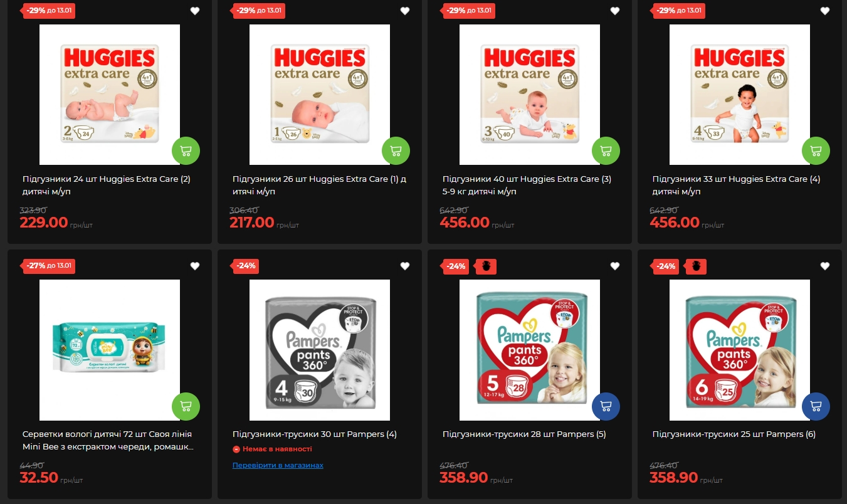The width and height of the screenshot is (847, 504).
Task: Add Huggies Extra Care (1) to cart
Action: coord(396,151)
